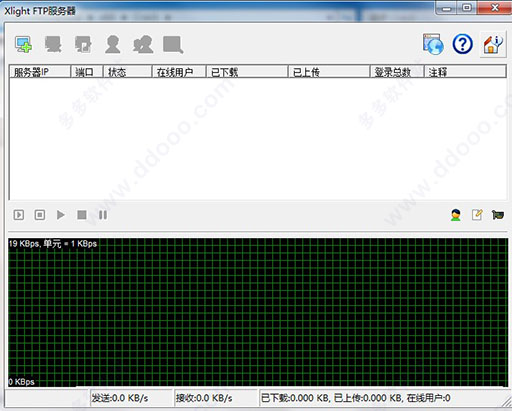Pause the selected server
The image size is (512, 411).
[x=103, y=215]
